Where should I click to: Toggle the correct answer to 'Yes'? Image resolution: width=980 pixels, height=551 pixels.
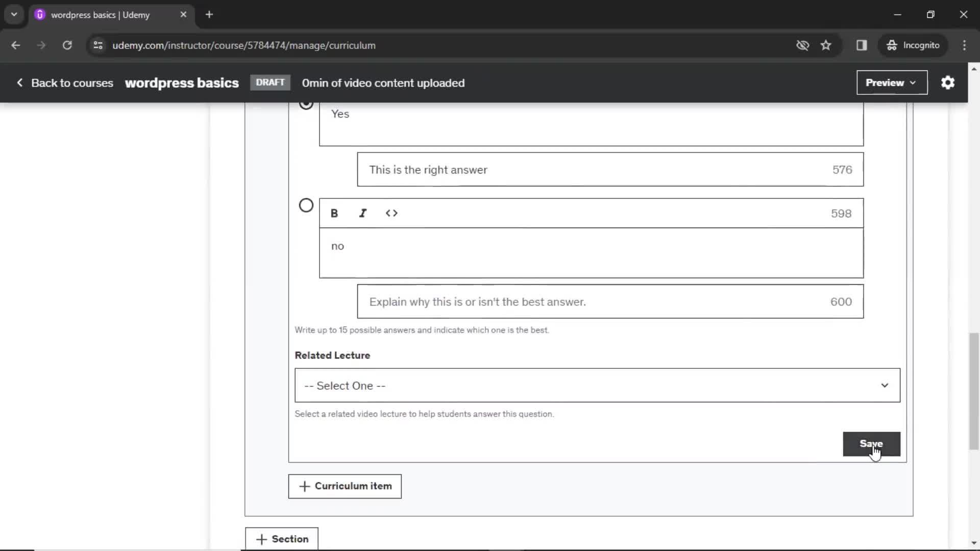pyautogui.click(x=306, y=104)
